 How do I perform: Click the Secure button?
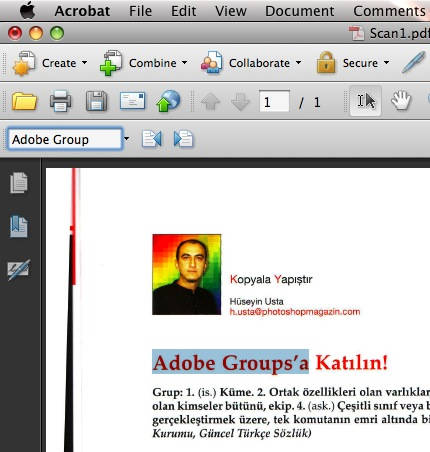[353, 63]
